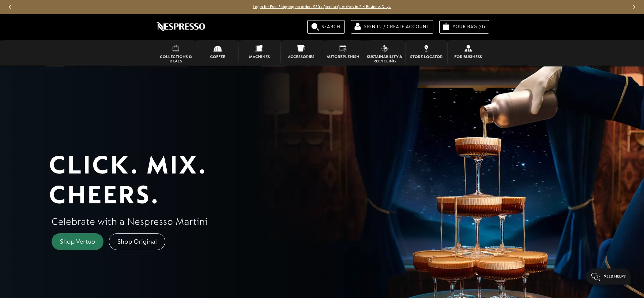Image resolution: width=644 pixels, height=298 pixels.
Task: Open the Collections & Deals menu
Action: [176, 59]
